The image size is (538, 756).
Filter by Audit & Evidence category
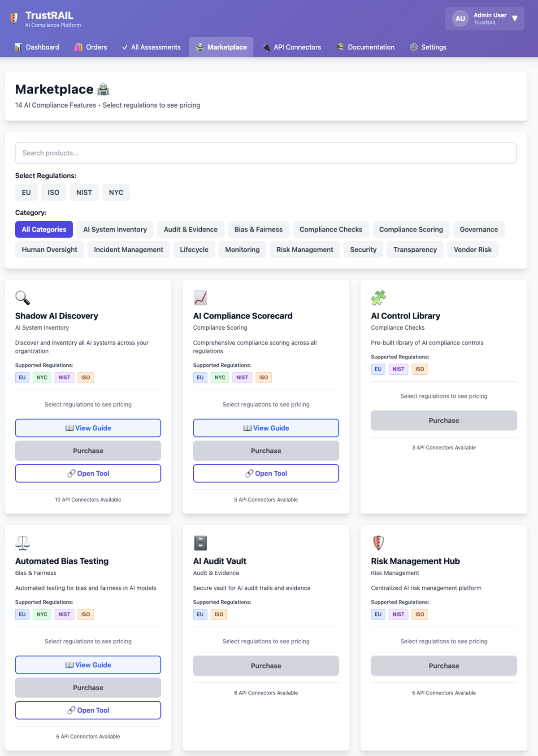(191, 229)
